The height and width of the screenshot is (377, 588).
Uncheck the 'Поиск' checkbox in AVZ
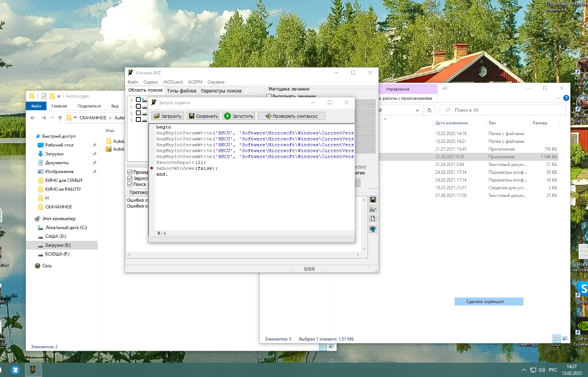coord(130,185)
